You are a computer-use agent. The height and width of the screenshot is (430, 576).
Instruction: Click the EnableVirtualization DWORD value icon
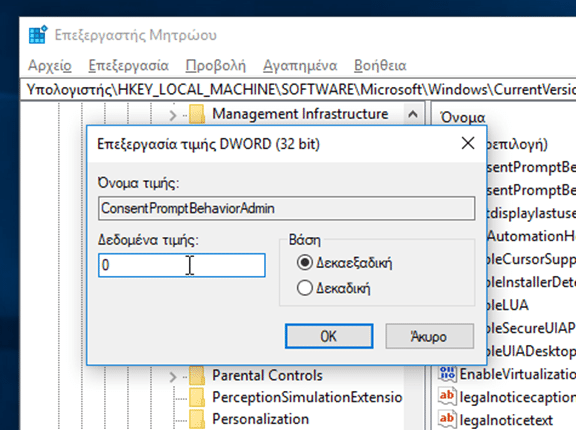coord(447,374)
